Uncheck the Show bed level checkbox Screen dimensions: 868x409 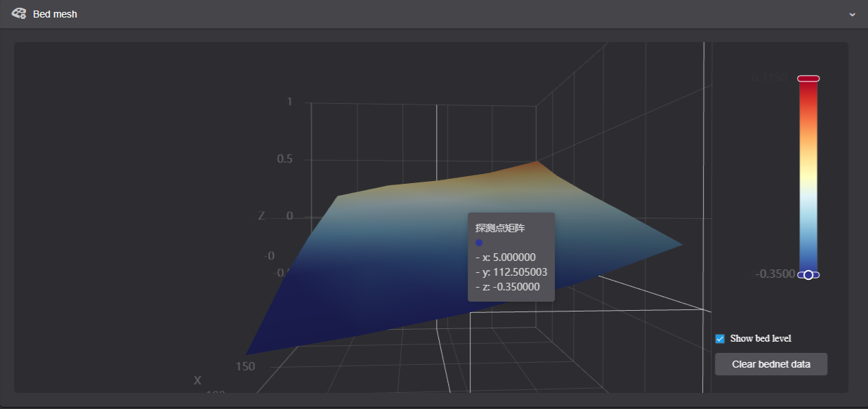(720, 339)
